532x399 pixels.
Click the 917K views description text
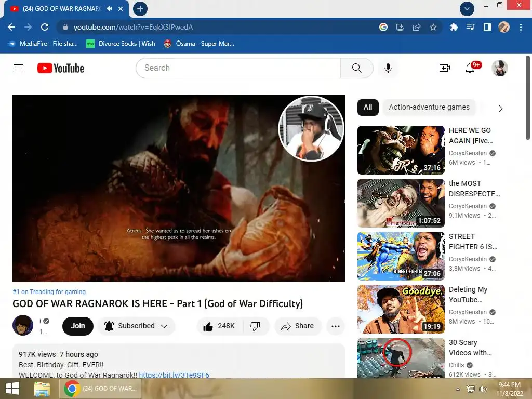click(x=37, y=354)
